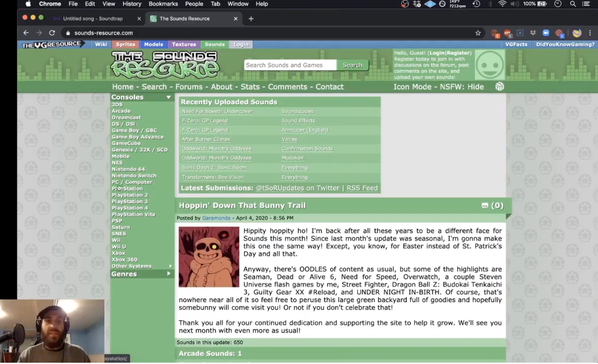
Task: Click the Search Sounds and Games field
Action: pos(290,65)
